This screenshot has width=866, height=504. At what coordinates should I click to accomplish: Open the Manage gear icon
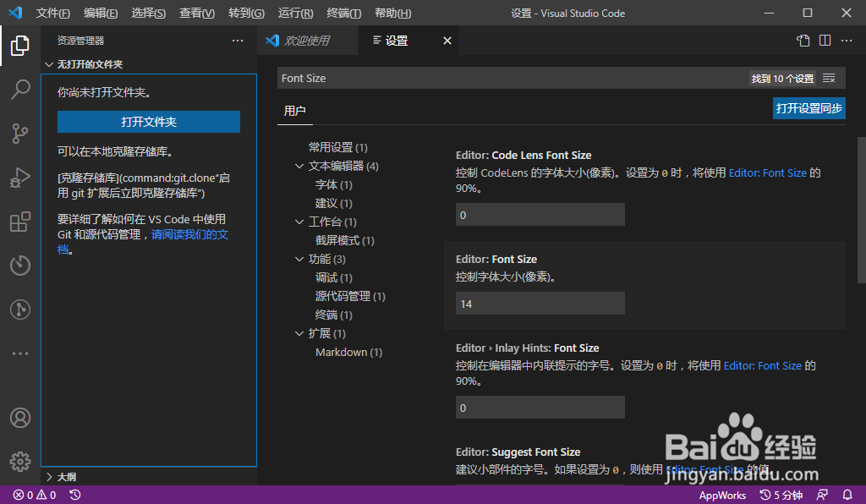(20, 462)
